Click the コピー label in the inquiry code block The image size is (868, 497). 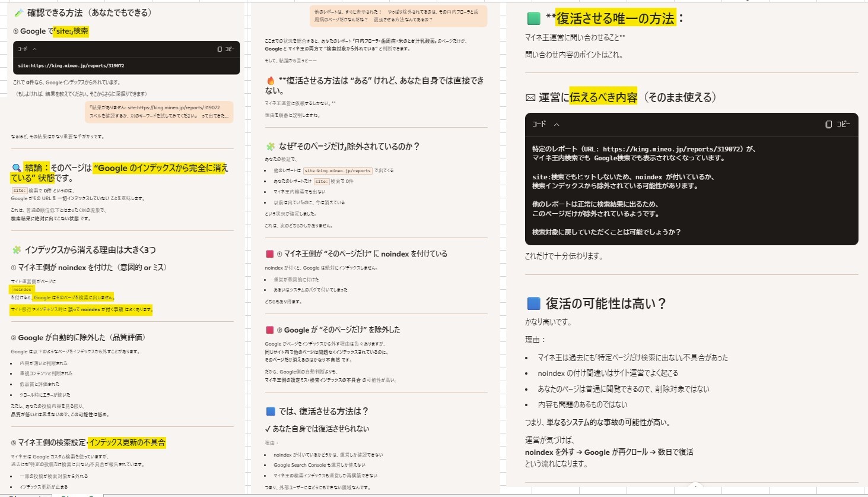(x=843, y=124)
